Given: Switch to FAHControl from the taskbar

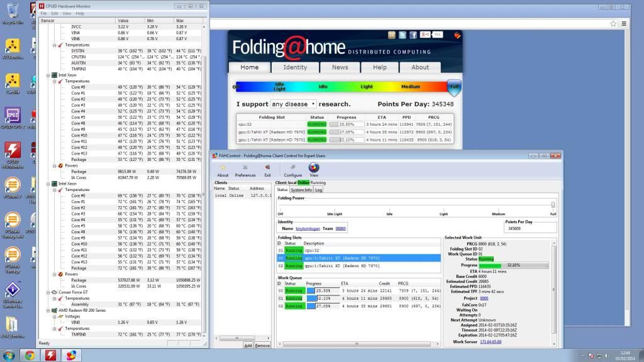Looking at the screenshot, I should coord(72,355).
